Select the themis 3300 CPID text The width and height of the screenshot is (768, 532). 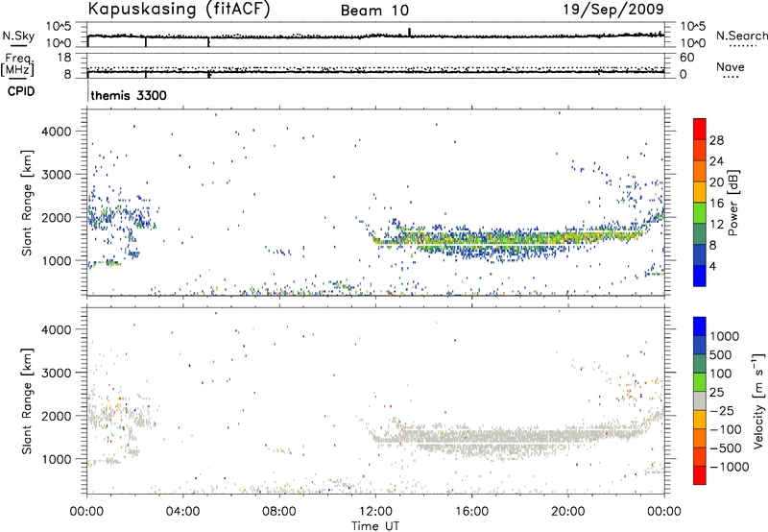click(129, 95)
